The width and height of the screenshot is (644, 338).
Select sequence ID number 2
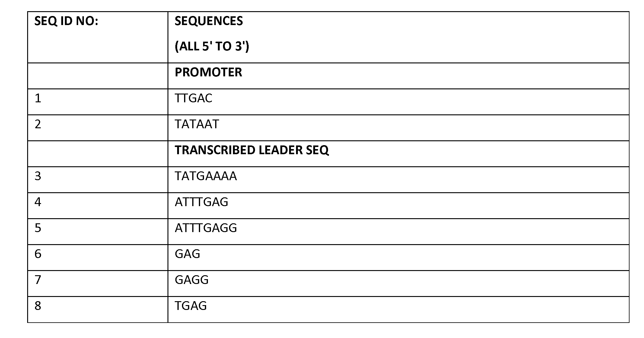pyautogui.click(x=38, y=124)
